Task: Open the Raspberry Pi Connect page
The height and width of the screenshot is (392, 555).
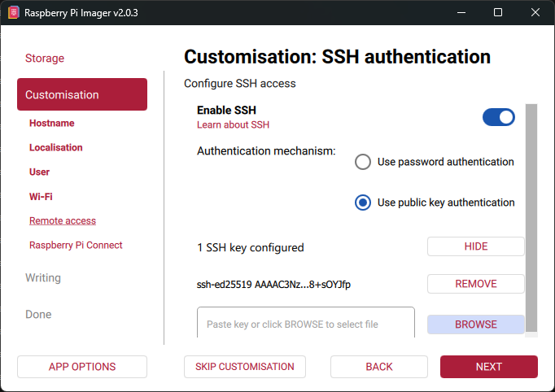Action: pos(76,246)
